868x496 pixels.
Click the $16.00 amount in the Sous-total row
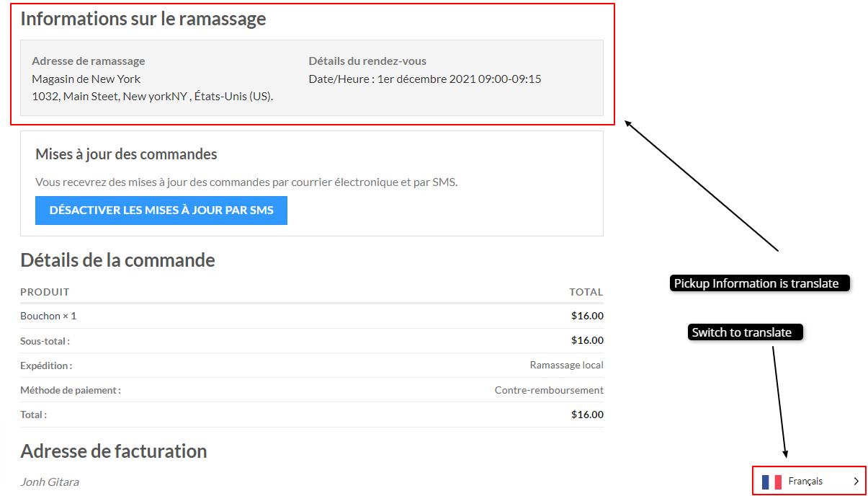pyautogui.click(x=587, y=340)
